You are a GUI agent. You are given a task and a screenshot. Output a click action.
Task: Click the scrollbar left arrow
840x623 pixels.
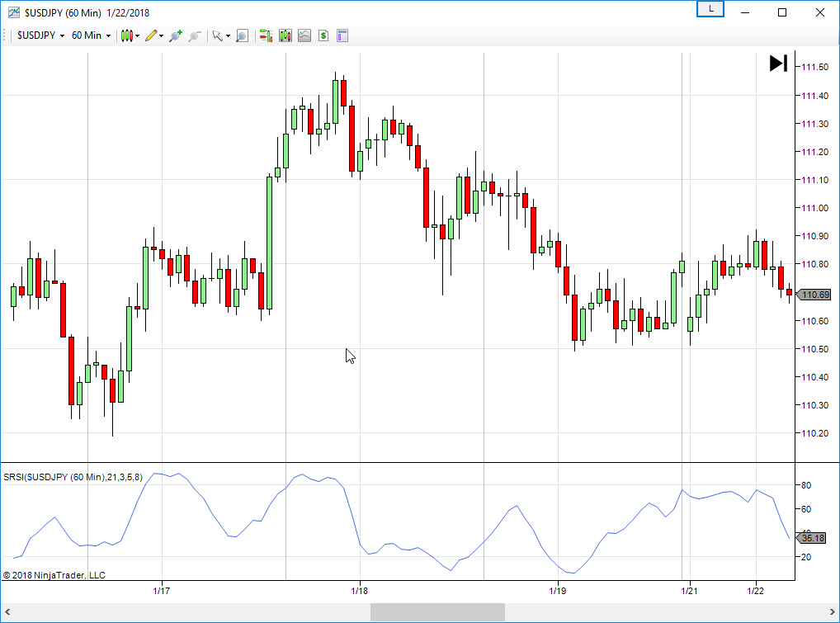(x=7, y=611)
